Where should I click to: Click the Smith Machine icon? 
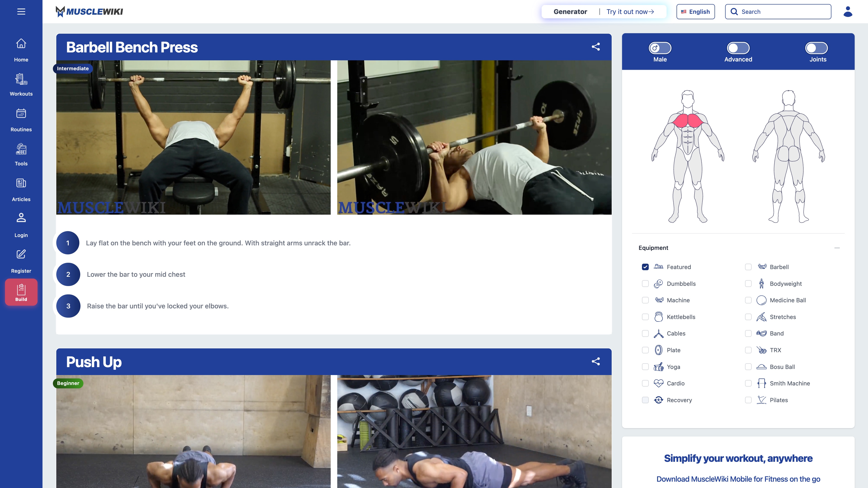click(x=762, y=383)
